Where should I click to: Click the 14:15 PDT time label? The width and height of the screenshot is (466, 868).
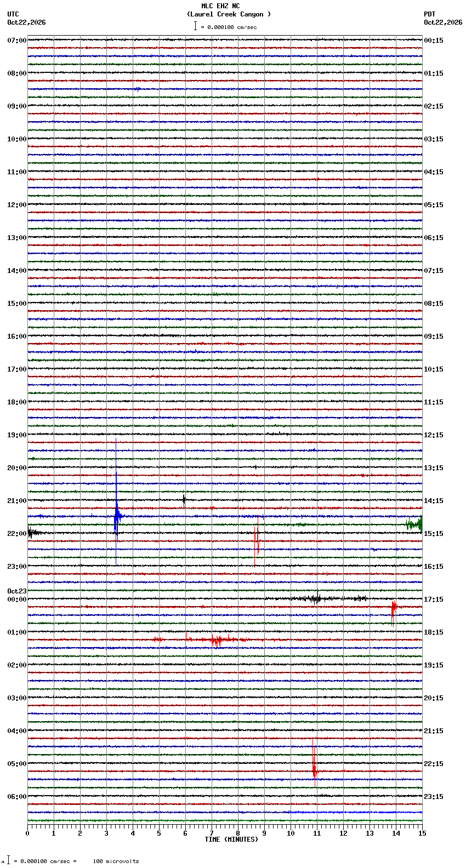point(434,501)
